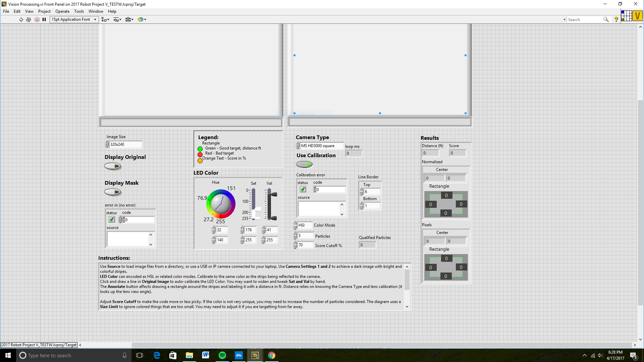This screenshot has height=362, width=644.
Task: Click project target label in status bar
Action: click(39, 345)
